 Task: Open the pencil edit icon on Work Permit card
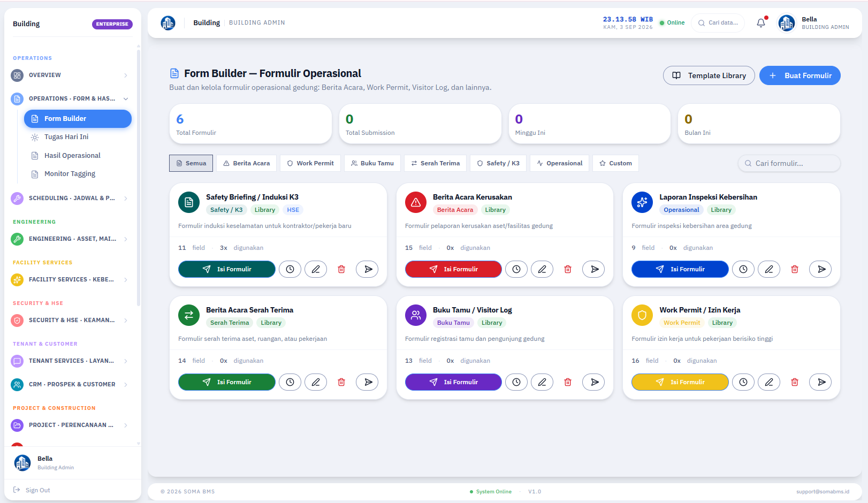click(x=769, y=382)
